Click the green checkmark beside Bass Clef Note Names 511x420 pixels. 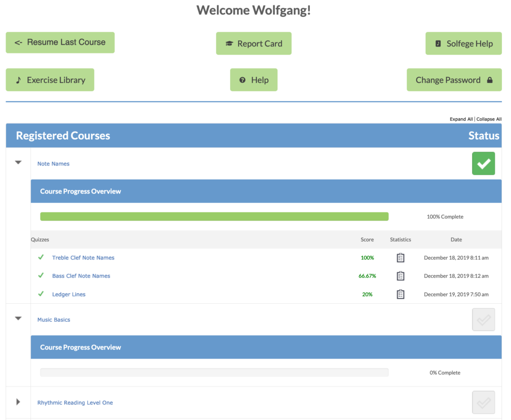pos(41,275)
